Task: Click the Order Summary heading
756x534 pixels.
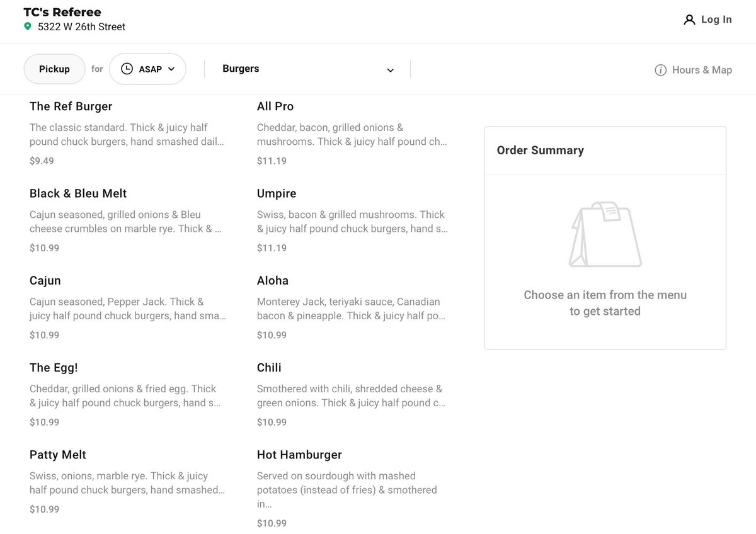Action: click(541, 151)
